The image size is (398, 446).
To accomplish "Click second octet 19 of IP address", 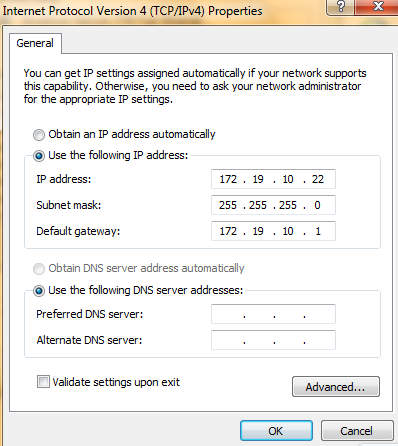I will pos(258,179).
